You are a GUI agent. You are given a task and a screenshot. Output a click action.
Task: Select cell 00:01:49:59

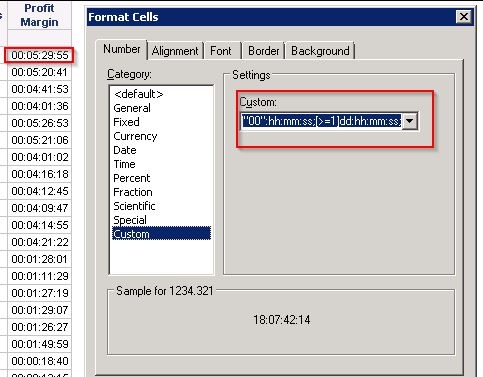point(39,344)
